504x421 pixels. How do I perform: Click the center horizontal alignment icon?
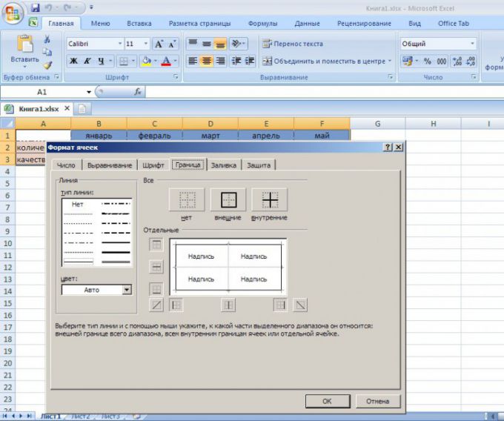click(207, 61)
